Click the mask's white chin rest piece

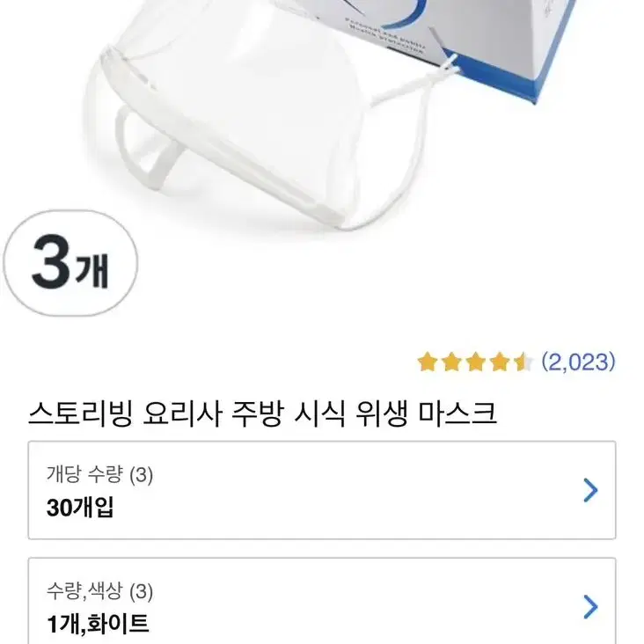pos(150,148)
